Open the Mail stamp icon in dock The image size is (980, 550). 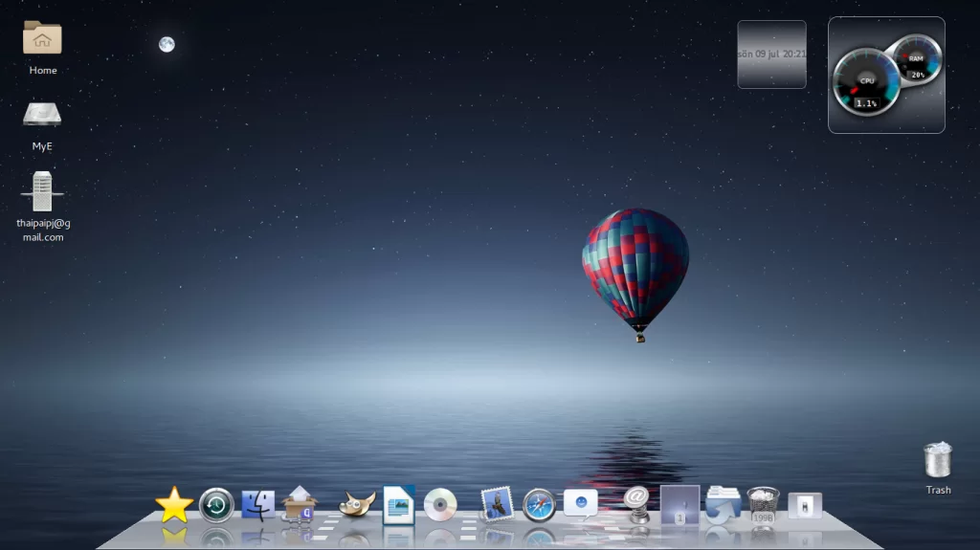[x=497, y=504]
